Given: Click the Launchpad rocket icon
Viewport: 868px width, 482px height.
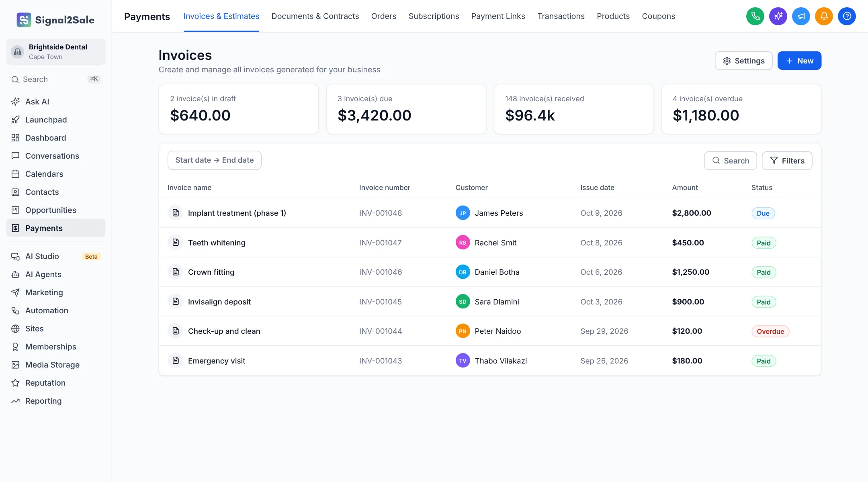Looking at the screenshot, I should click(15, 120).
